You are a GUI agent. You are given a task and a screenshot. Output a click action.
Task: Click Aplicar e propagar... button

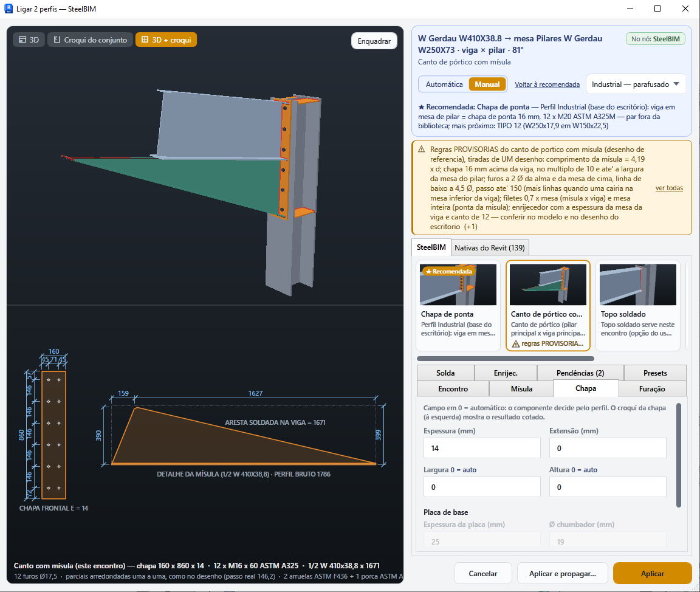click(x=563, y=573)
